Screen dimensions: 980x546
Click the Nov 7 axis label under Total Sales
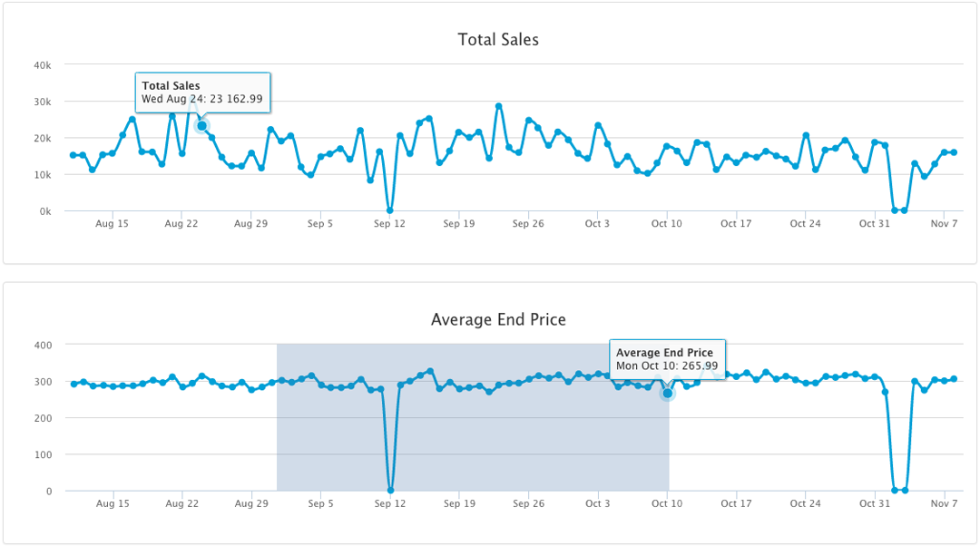tap(944, 223)
